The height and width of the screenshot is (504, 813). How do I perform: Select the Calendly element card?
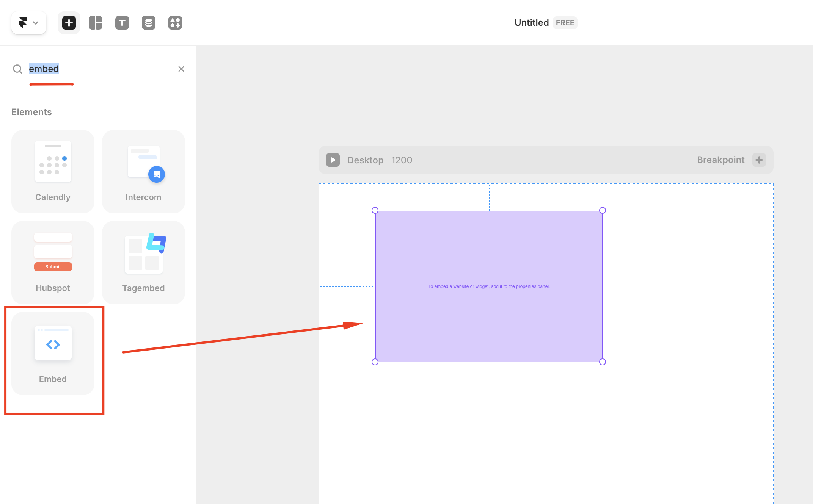click(x=53, y=171)
